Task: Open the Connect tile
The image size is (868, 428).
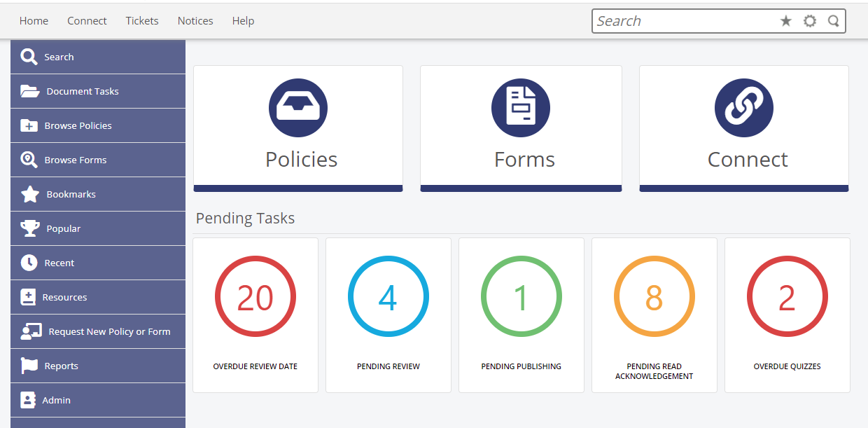Action: pos(743,127)
